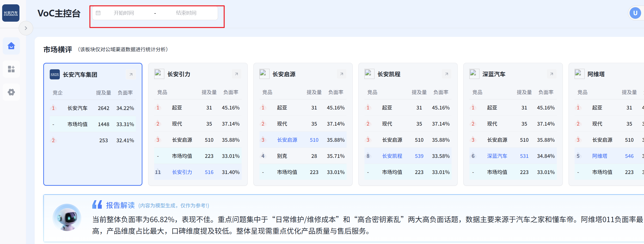Click the 报告解读 heading
This screenshot has height=244, width=644.
click(120, 205)
